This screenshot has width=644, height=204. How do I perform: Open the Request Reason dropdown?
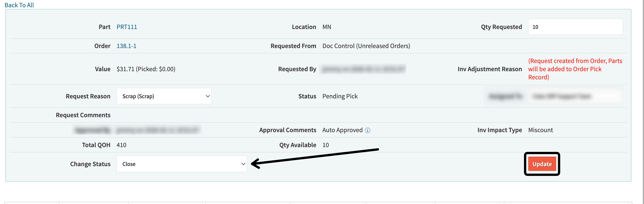coord(164,96)
